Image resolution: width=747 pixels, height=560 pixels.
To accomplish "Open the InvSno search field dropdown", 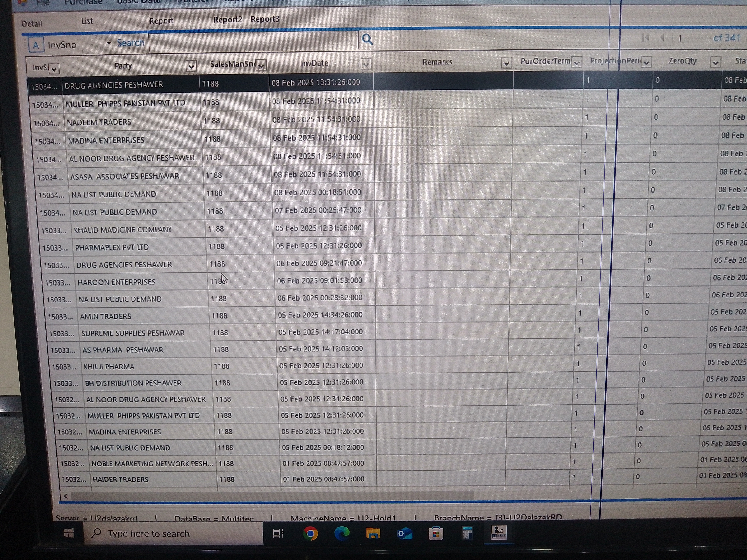I will tap(109, 43).
